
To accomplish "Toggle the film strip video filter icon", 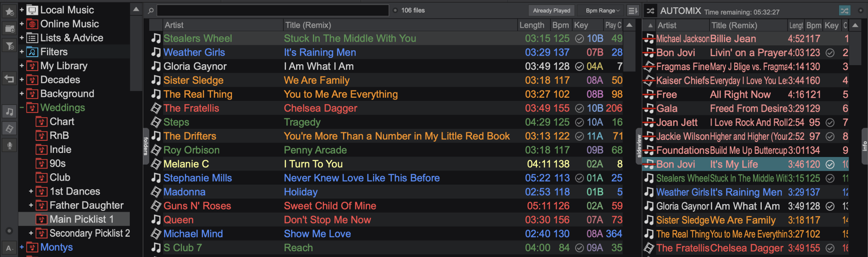I will tap(9, 129).
